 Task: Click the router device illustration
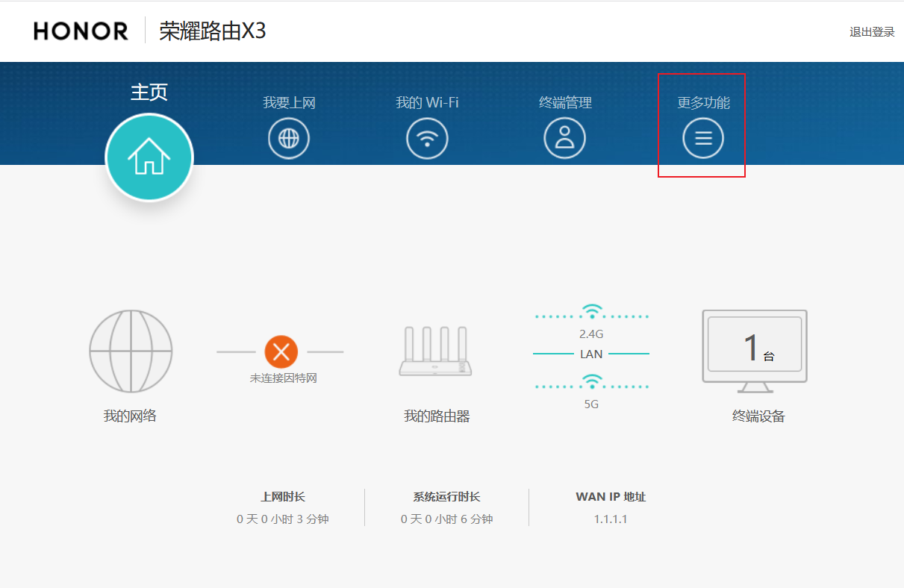point(437,352)
